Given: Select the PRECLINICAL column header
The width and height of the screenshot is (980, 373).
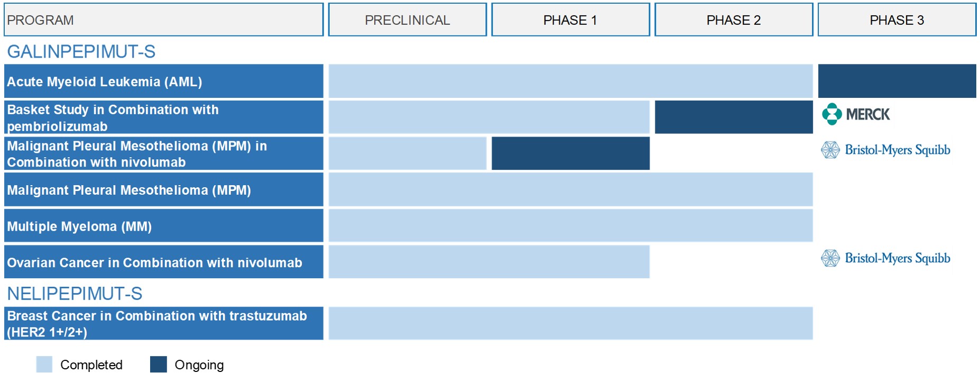Looking at the screenshot, I should pos(407,20).
